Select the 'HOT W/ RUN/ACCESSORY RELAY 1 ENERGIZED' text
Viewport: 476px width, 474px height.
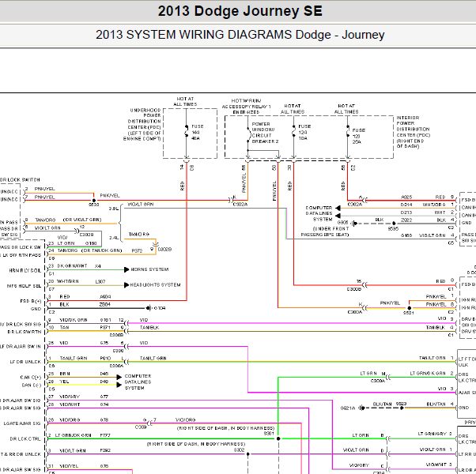click(246, 107)
